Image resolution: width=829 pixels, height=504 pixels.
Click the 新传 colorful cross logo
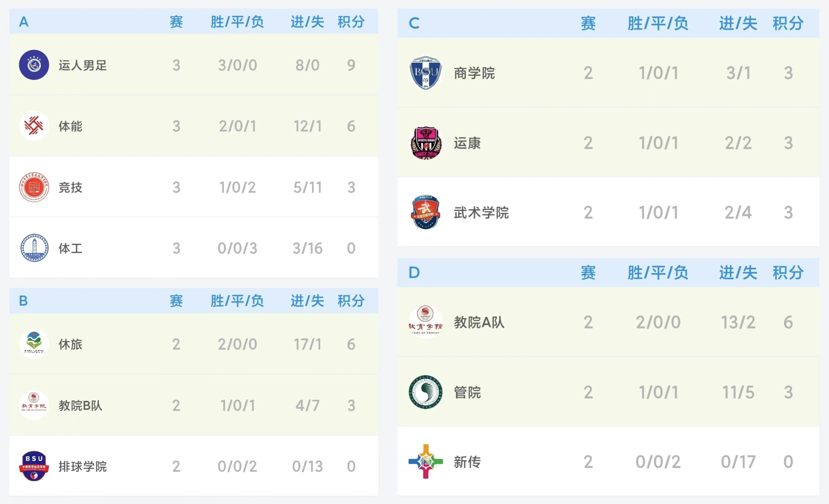(x=426, y=461)
